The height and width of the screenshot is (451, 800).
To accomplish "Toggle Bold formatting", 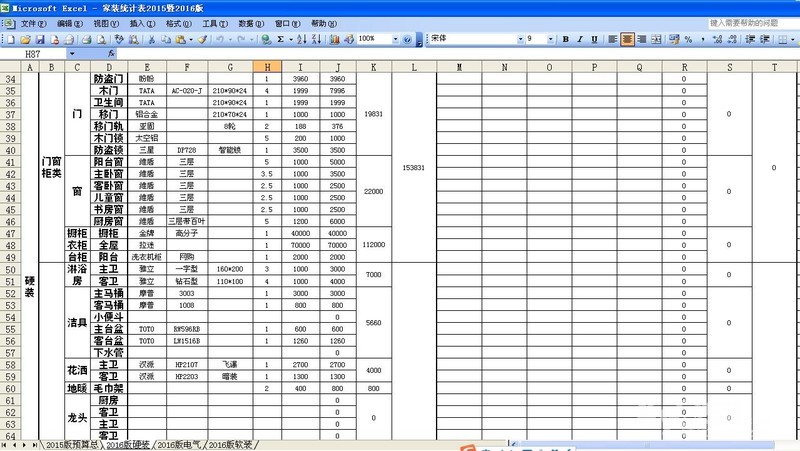I will click(x=565, y=39).
